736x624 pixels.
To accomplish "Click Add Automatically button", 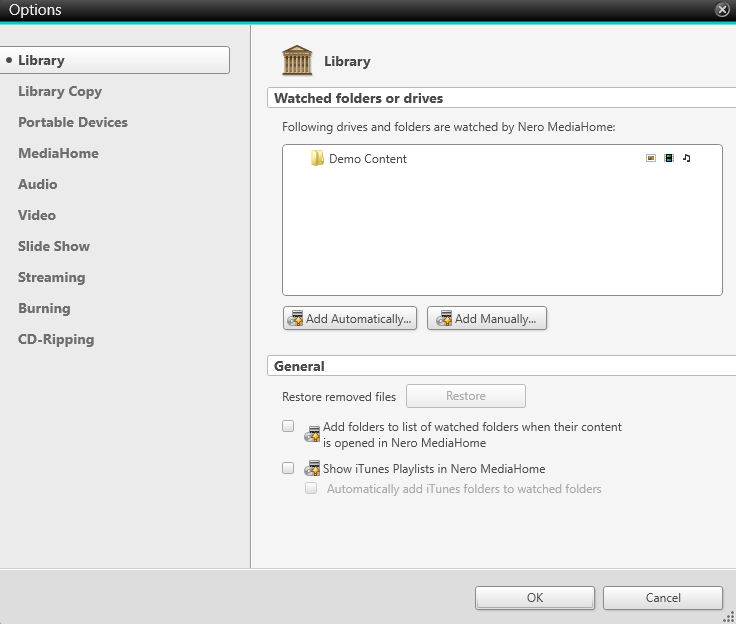I will point(350,318).
